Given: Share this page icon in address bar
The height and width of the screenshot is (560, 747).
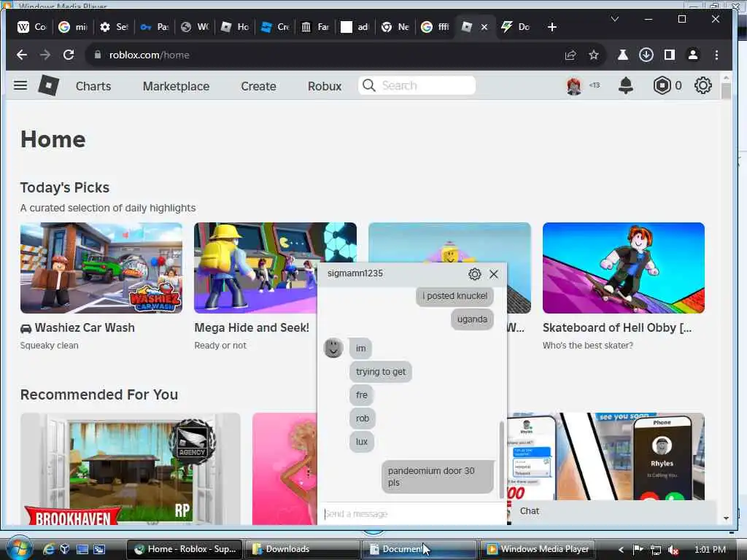Looking at the screenshot, I should (570, 55).
